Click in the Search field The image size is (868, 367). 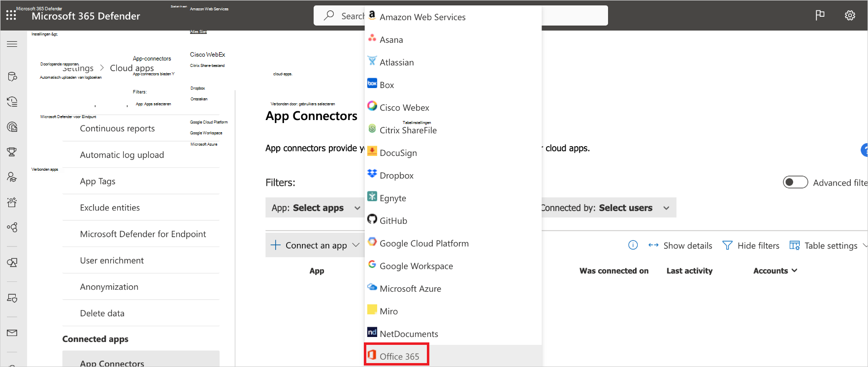click(x=460, y=15)
